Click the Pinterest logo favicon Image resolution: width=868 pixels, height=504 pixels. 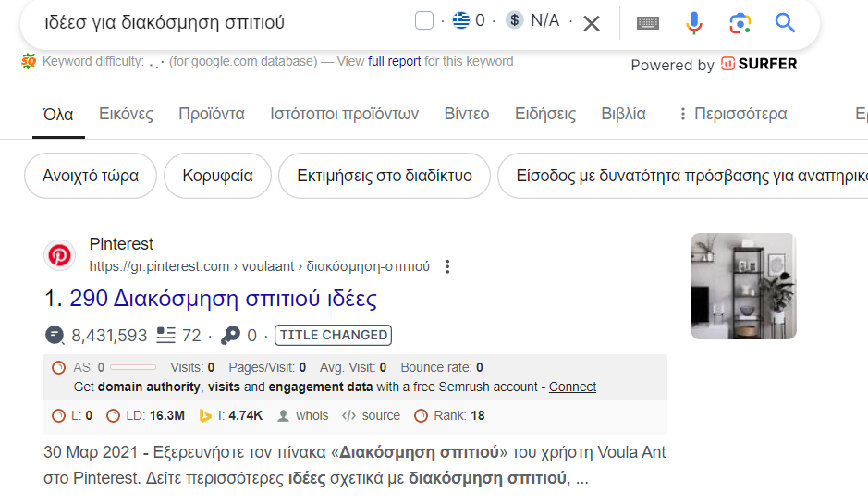click(x=60, y=255)
